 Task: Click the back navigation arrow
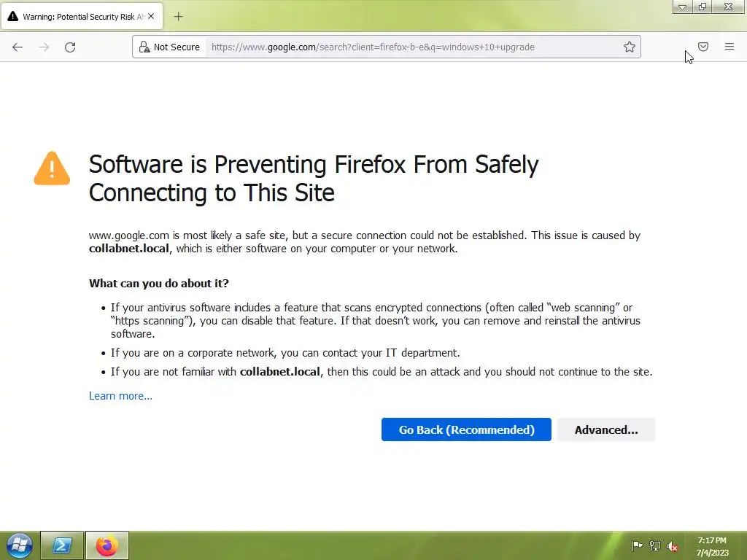(x=18, y=47)
